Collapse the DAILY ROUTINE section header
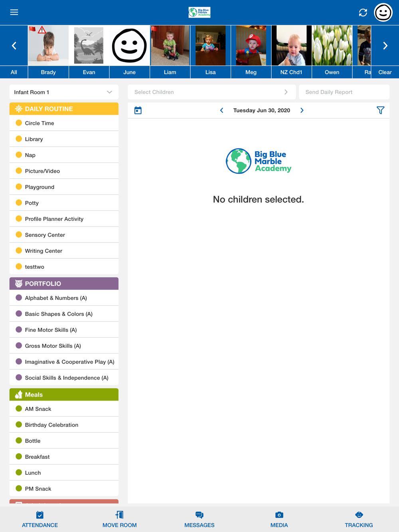Image resolution: width=399 pixels, height=532 pixels. [64, 109]
